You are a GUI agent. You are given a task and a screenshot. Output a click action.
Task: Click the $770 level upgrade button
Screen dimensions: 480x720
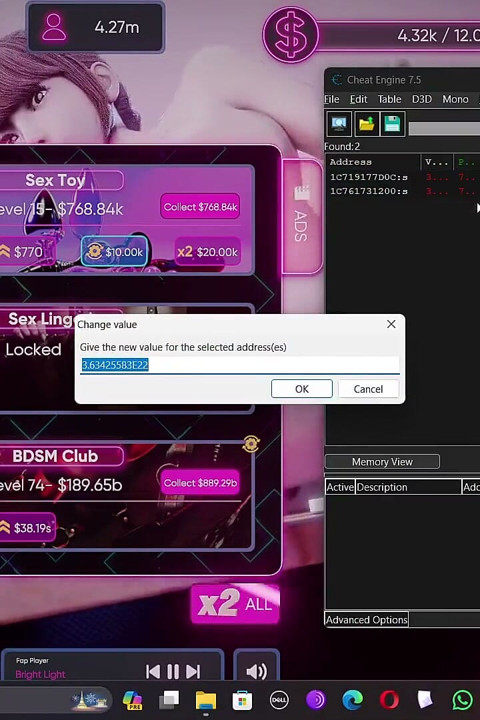tap(28, 252)
